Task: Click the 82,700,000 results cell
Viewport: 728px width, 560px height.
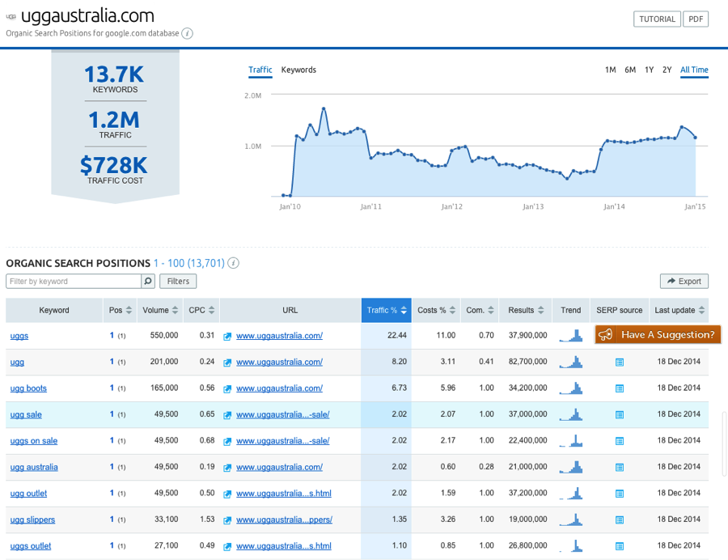Action: (527, 361)
